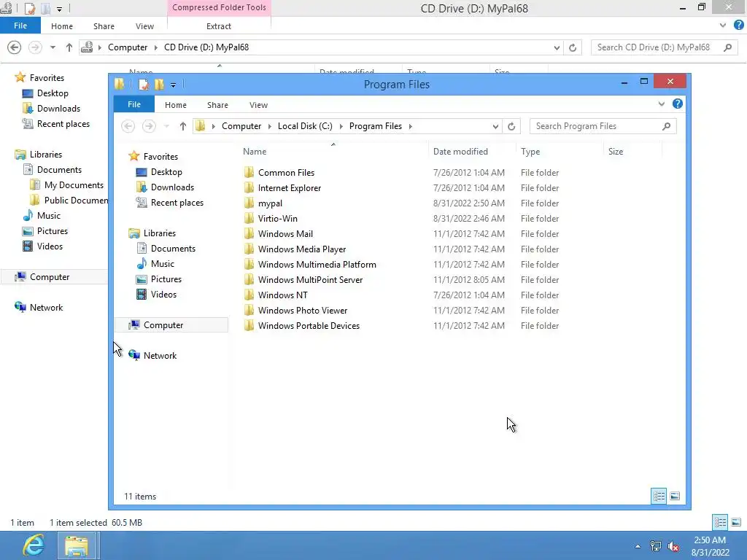Open the Share tab in Program Files window

pos(217,105)
